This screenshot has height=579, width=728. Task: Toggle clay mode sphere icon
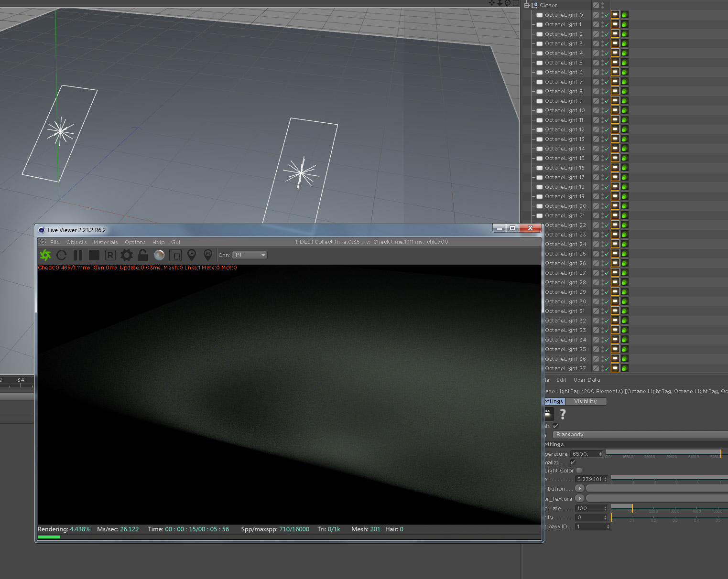click(x=159, y=255)
